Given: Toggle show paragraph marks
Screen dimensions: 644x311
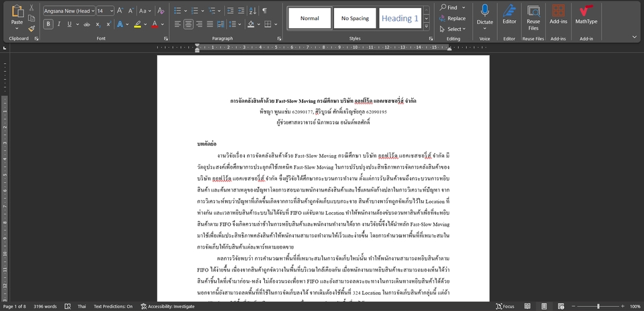Looking at the screenshot, I should (x=264, y=11).
